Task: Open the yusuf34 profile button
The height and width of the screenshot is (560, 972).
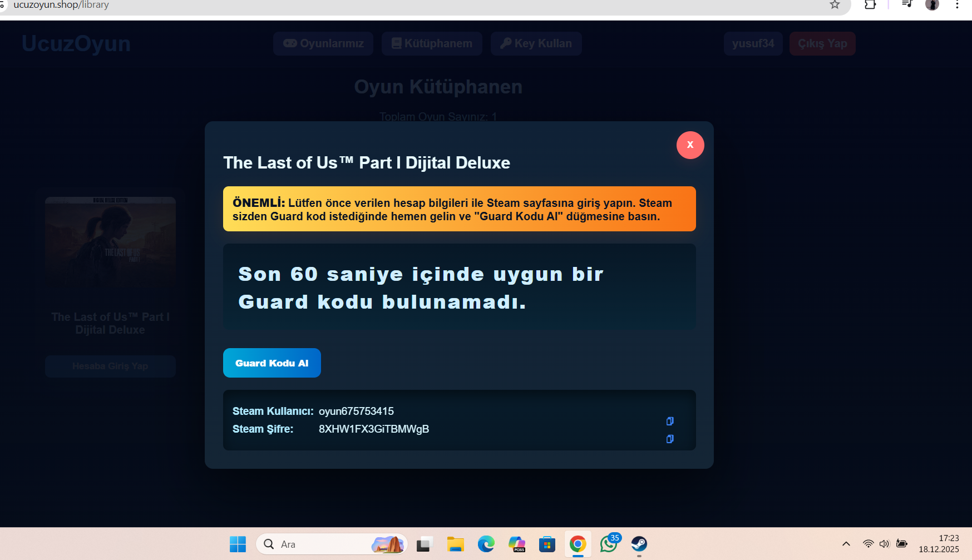Action: [753, 43]
